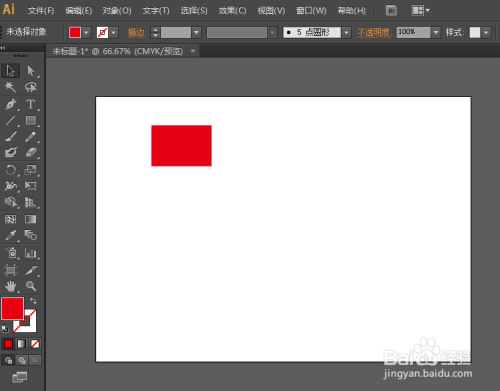Set paint mode to None
500x391 pixels.
(35, 344)
